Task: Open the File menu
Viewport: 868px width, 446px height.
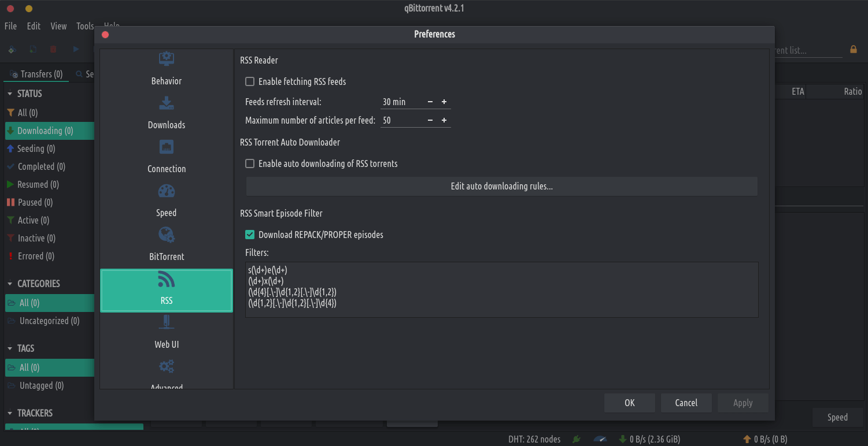Action: [x=10, y=26]
